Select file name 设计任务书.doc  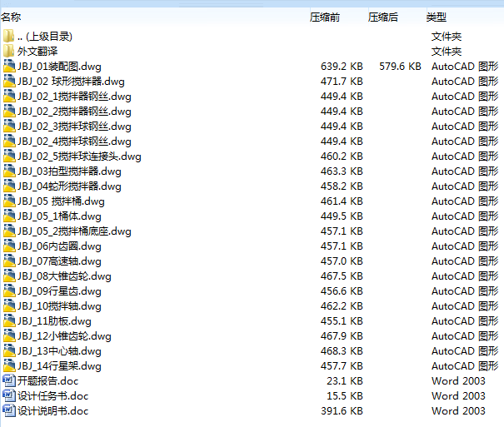coord(52,396)
